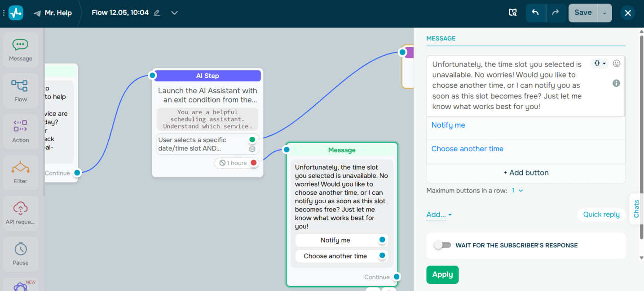Click the Message block header on canvas

pyautogui.click(x=342, y=150)
